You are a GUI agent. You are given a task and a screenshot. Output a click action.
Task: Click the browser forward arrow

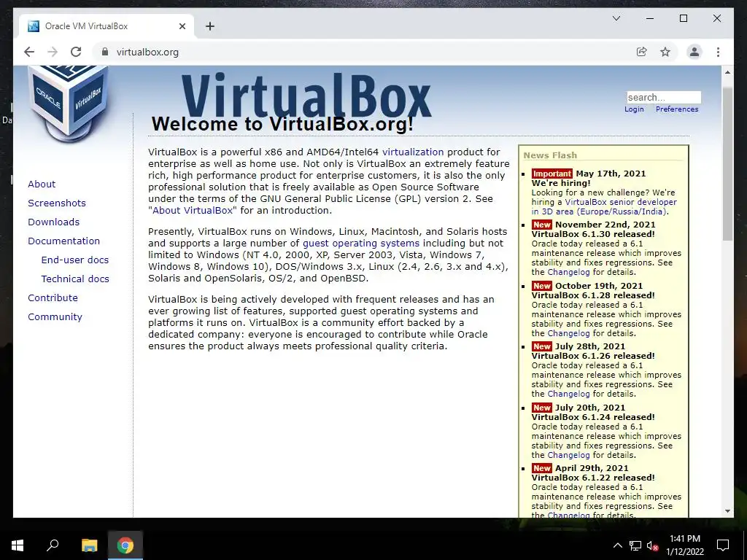coord(53,52)
